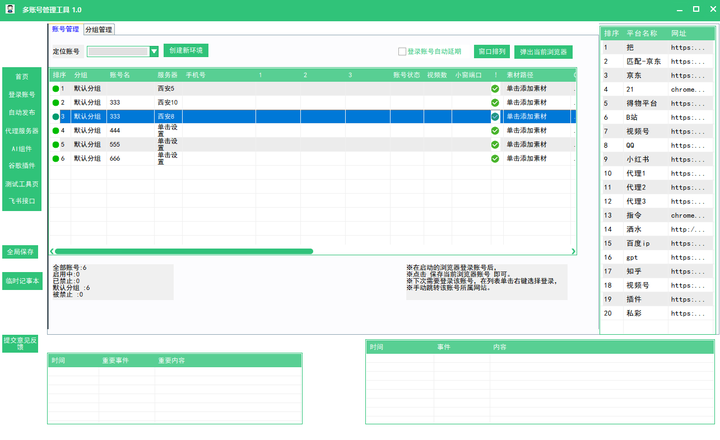Select platform 知乎 in the right list

[658, 271]
